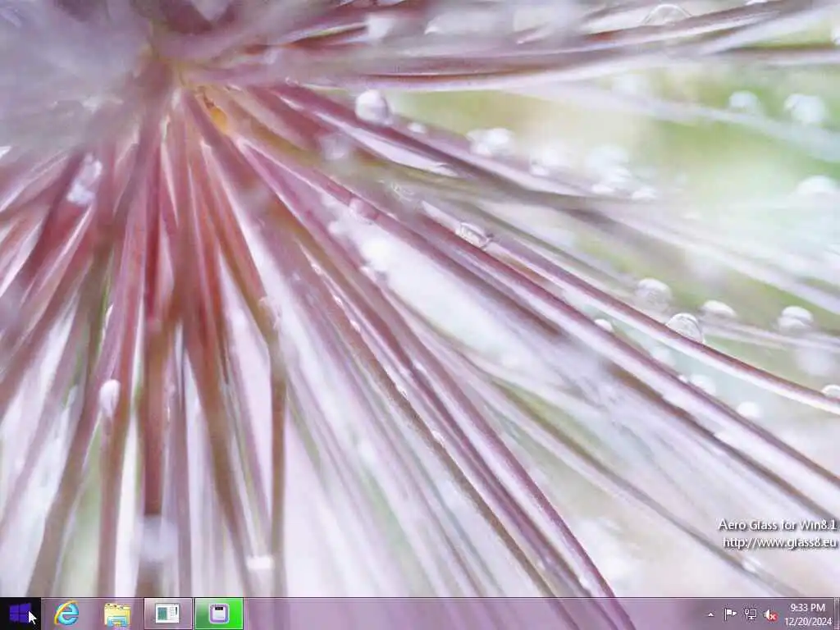Open the Windows Start button
The width and height of the screenshot is (840, 630).
point(21,614)
